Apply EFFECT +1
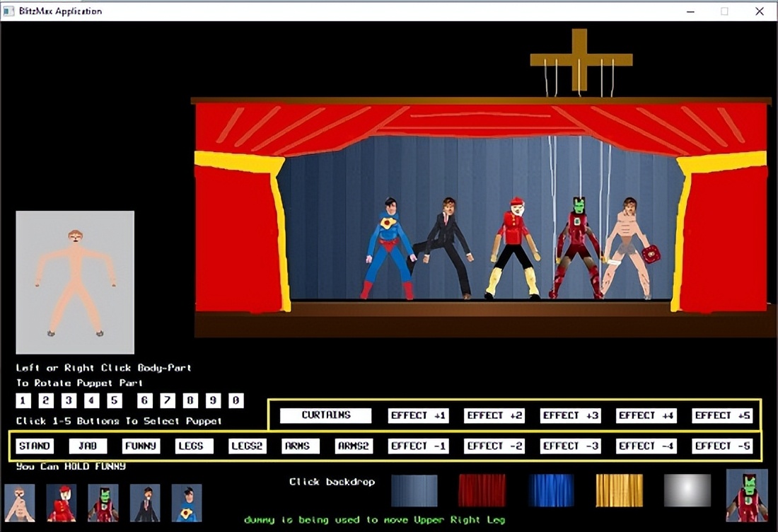 [418, 415]
